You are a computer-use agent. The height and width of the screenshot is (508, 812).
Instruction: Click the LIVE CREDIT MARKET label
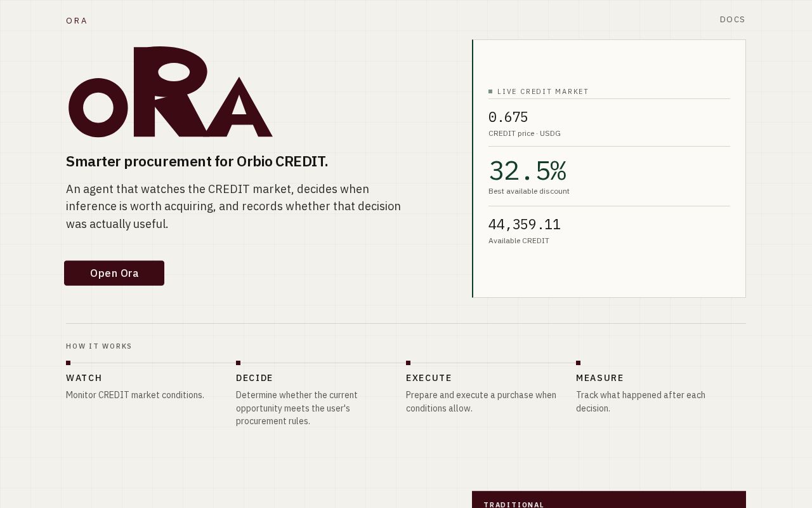543,91
